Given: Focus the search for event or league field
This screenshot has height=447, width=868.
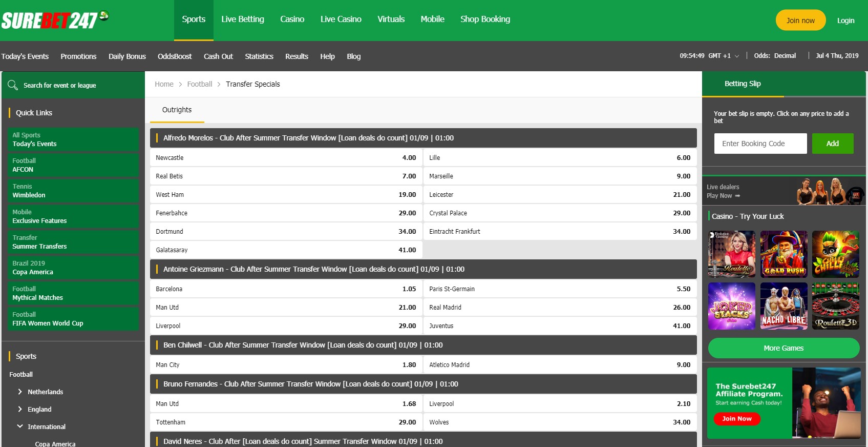Looking at the screenshot, I should [x=73, y=85].
